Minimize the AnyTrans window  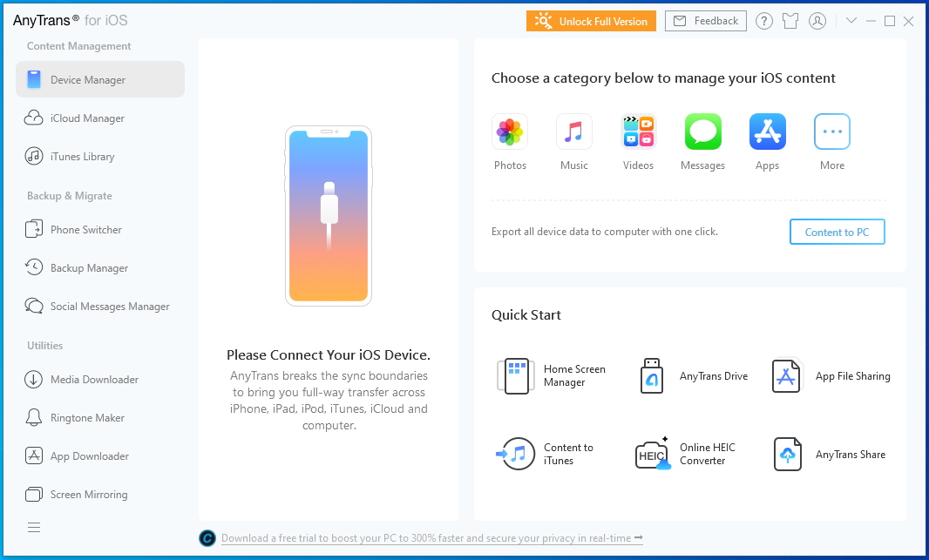coord(871,21)
